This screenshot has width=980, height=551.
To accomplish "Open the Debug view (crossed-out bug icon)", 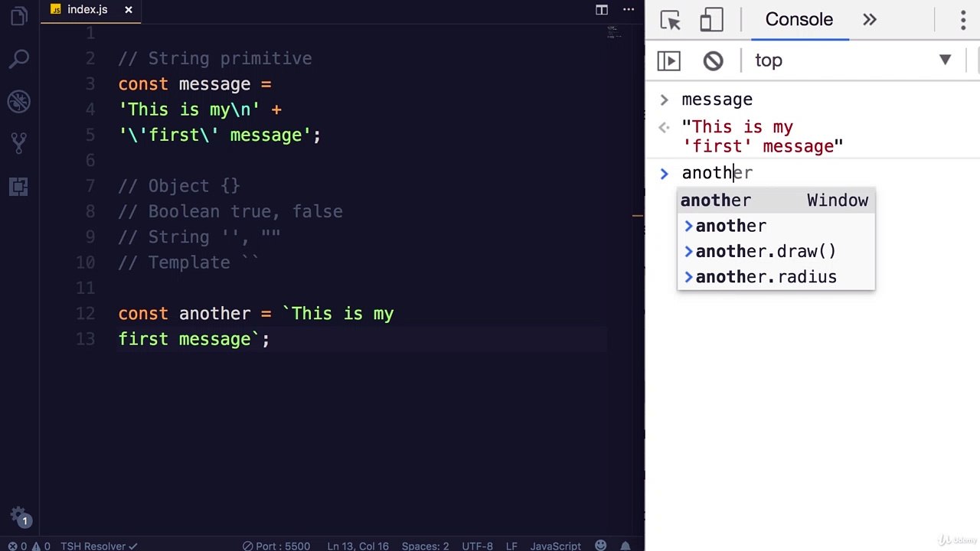I will (x=19, y=101).
